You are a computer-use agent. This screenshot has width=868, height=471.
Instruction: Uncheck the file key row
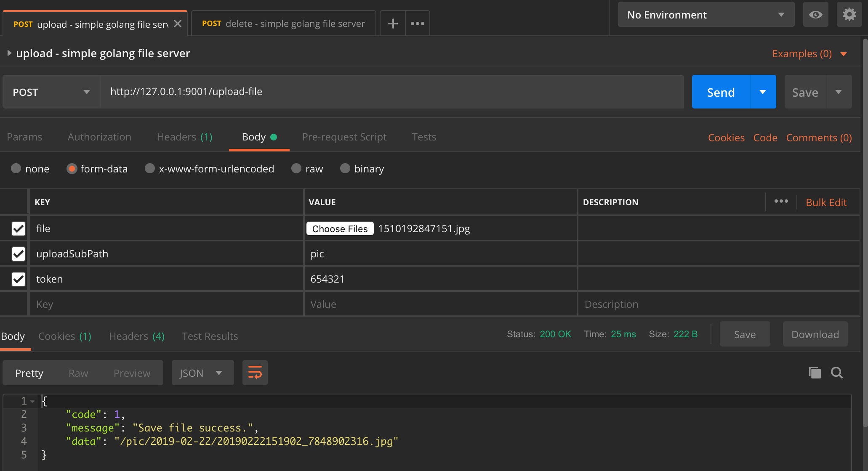(x=19, y=228)
